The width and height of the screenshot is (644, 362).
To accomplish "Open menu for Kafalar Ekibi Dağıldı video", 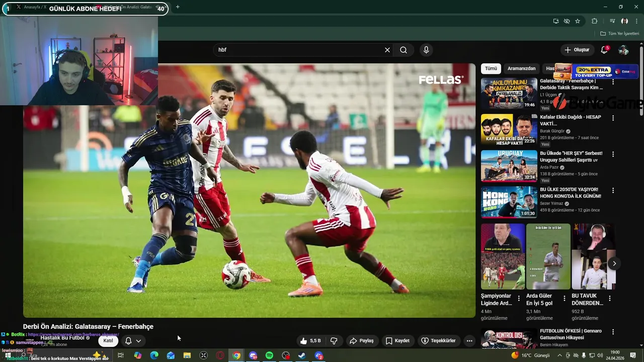I will [613, 118].
